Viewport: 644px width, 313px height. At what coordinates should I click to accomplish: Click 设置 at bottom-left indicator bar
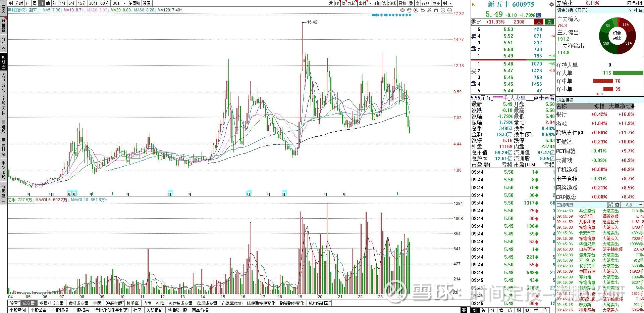[x=14, y=303]
